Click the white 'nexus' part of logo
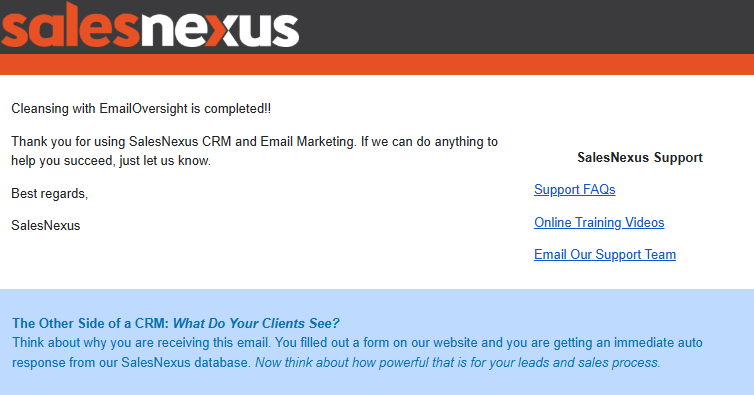Viewport: 754px width, 395px height. (220, 29)
